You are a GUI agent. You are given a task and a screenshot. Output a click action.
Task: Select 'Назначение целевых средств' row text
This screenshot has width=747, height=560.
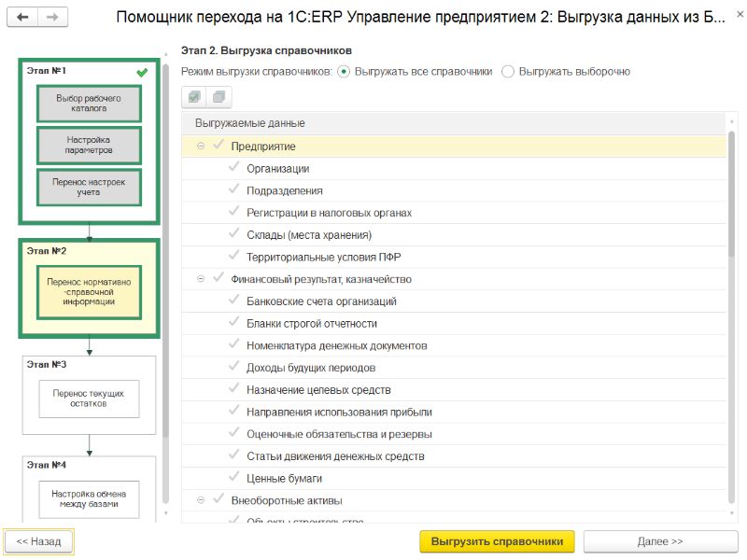pos(318,390)
